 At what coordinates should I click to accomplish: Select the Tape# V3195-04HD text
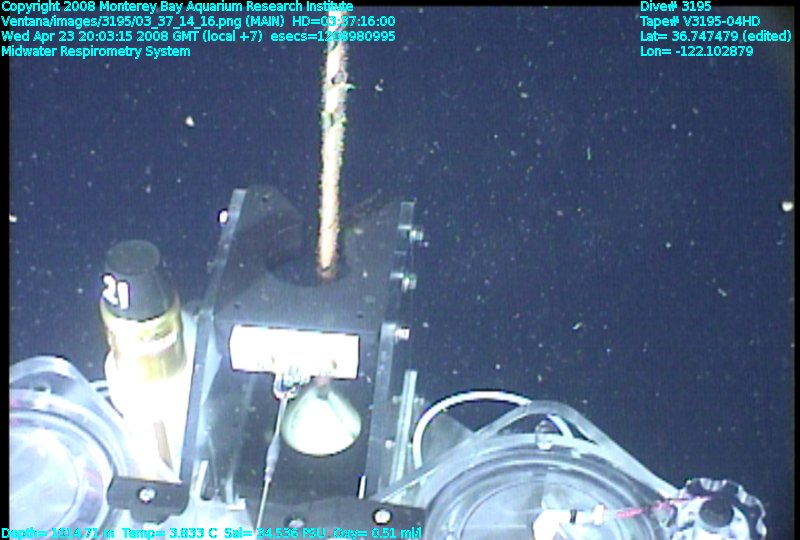point(700,21)
